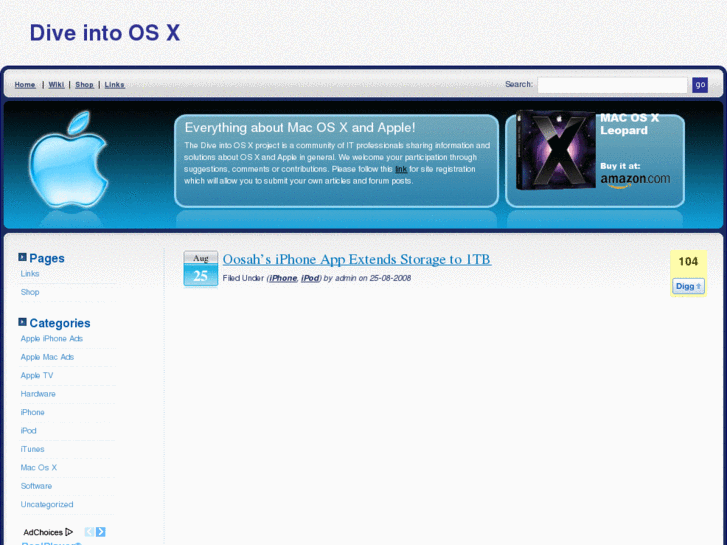
Task: Open the Home menu item
Action: tap(25, 84)
